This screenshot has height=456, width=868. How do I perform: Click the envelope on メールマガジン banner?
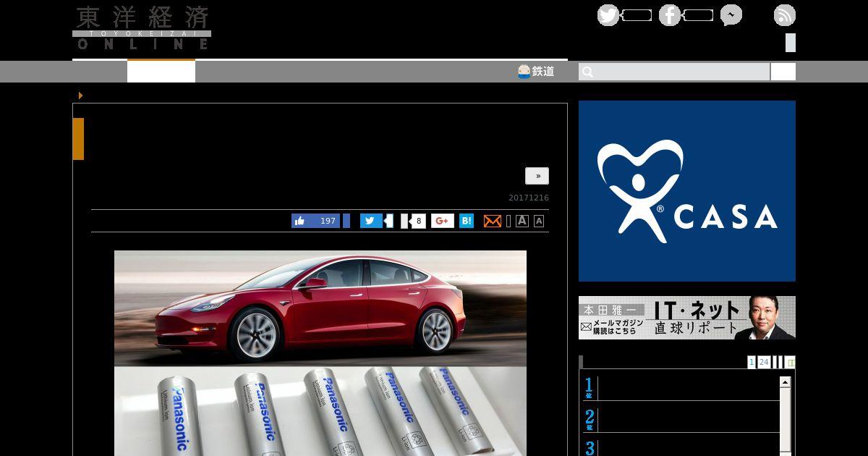pyautogui.click(x=586, y=327)
